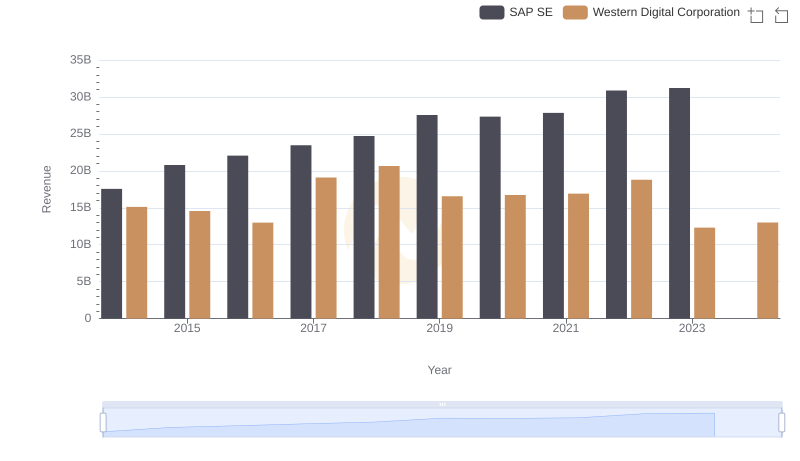Click the 2015 x-axis label

[187, 328]
